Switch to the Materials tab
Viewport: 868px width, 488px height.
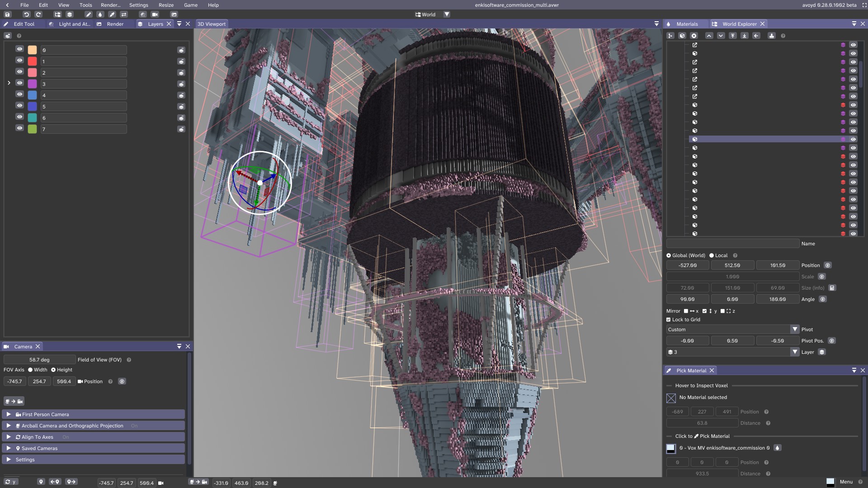(687, 24)
